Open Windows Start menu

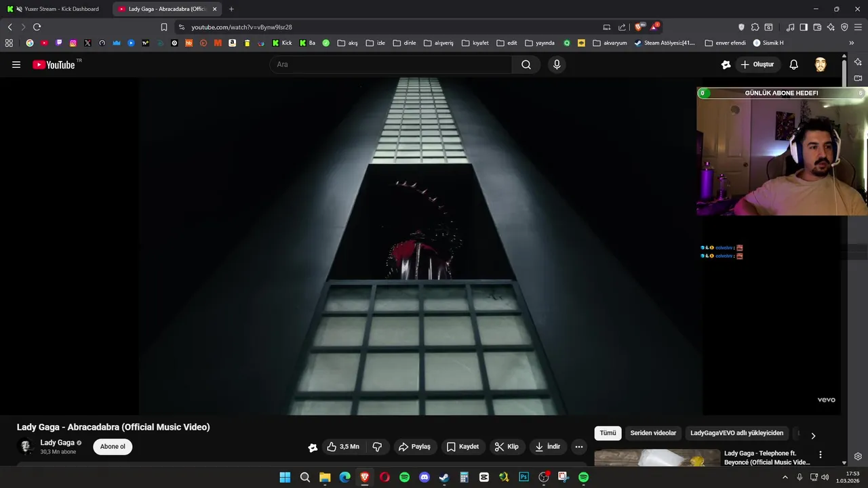tap(285, 477)
